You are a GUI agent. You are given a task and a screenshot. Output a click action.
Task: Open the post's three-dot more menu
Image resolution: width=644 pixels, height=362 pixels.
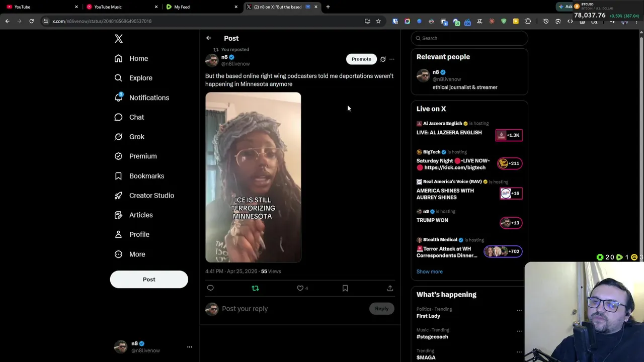click(392, 59)
